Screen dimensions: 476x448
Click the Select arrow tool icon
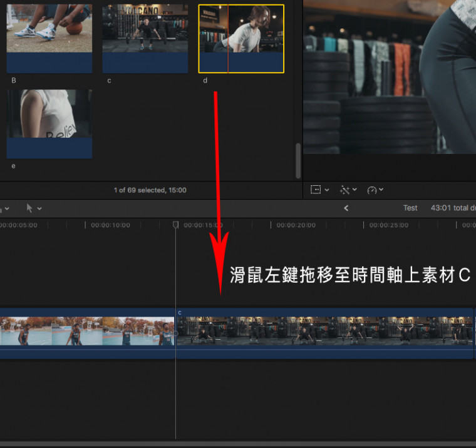(x=29, y=208)
